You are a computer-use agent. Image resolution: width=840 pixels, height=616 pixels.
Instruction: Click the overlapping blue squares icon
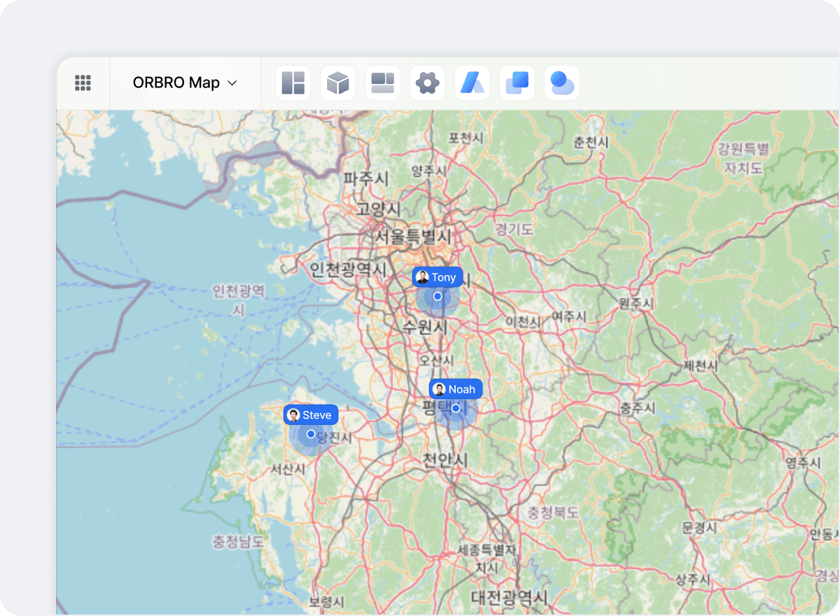pos(517,83)
